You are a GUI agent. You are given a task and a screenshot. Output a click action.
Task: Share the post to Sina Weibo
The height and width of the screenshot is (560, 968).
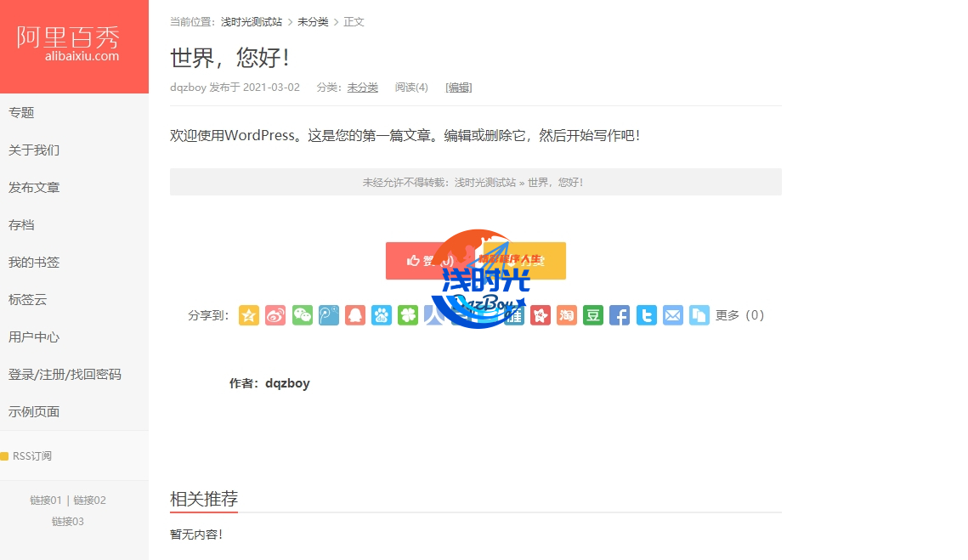pos(275,315)
